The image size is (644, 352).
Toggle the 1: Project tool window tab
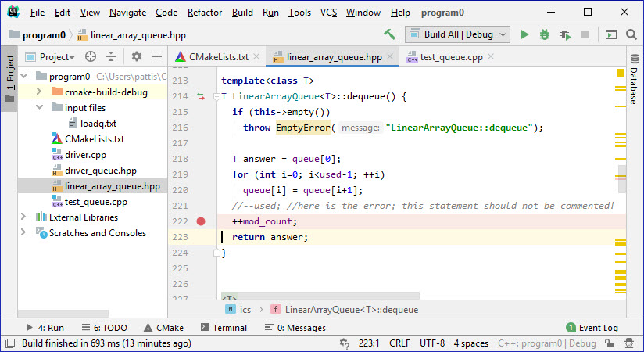click(x=9, y=80)
